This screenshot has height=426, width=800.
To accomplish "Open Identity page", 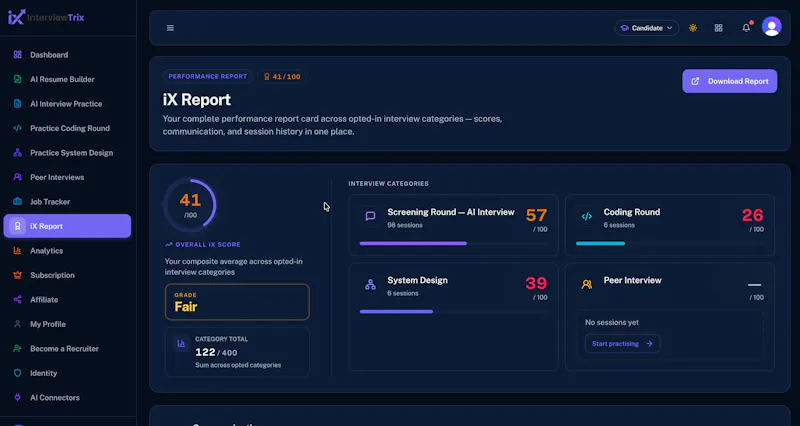I will pyautogui.click(x=67, y=373).
